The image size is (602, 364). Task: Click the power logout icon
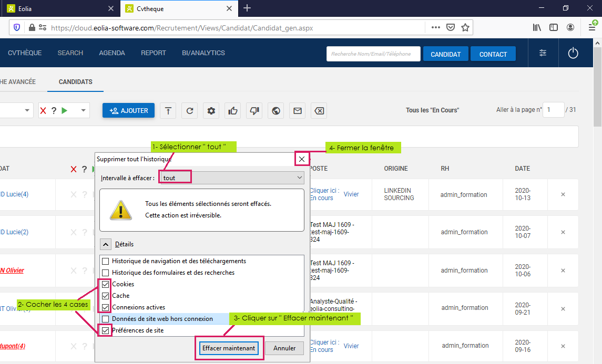573,53
